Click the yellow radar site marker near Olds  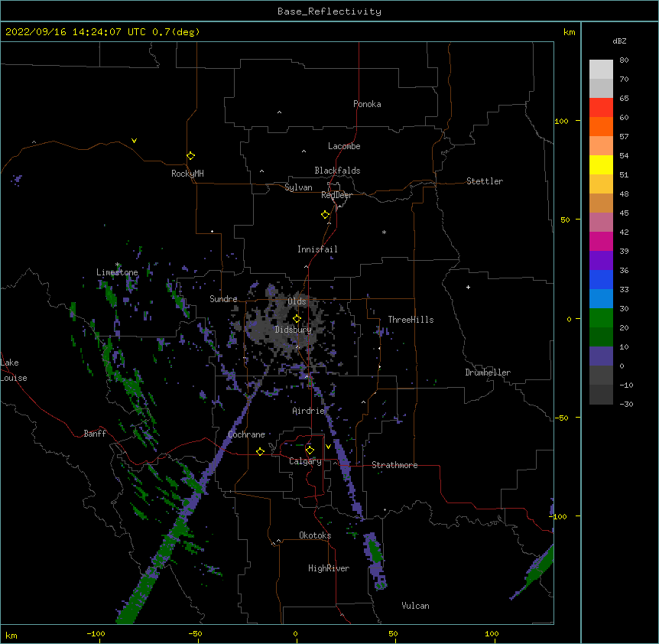tap(297, 319)
